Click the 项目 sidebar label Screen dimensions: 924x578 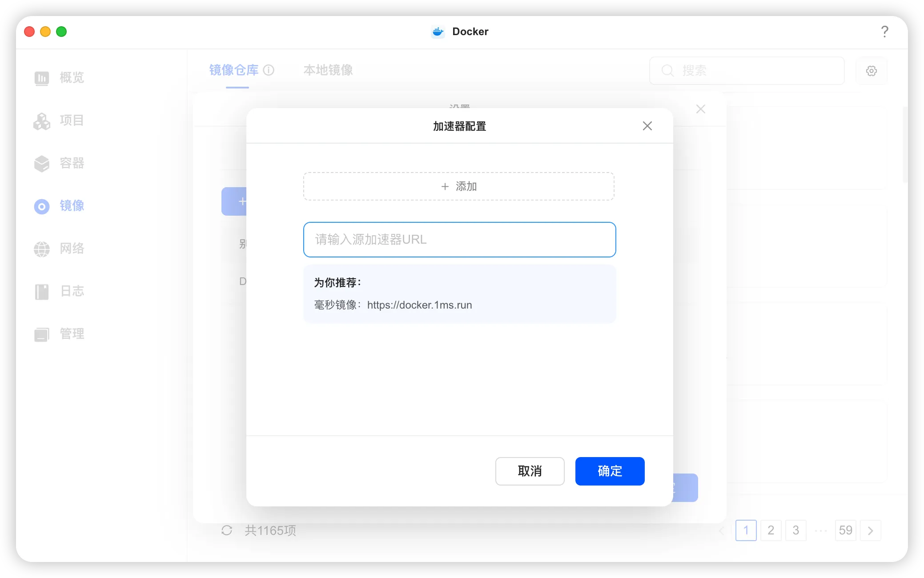pyautogui.click(x=72, y=120)
